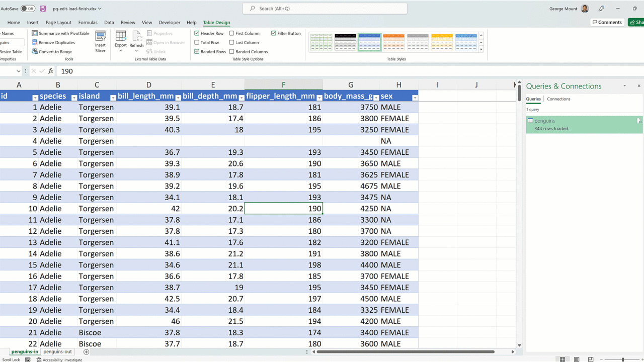Open the island column filter dropdown
This screenshot has width=644, height=362.
[113, 98]
